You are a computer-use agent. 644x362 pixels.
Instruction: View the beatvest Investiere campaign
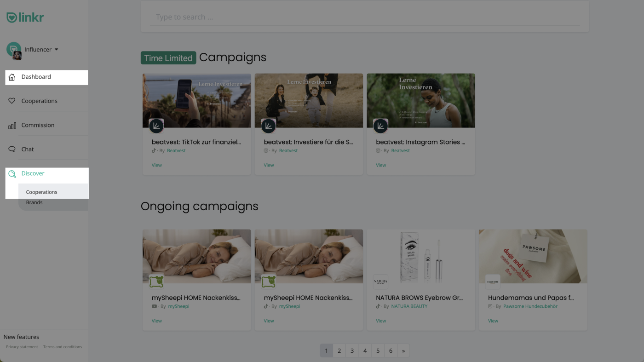(269, 165)
